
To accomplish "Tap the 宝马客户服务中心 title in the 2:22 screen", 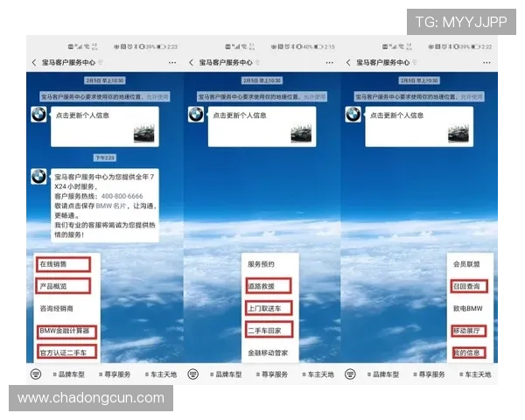I will 383,63.
